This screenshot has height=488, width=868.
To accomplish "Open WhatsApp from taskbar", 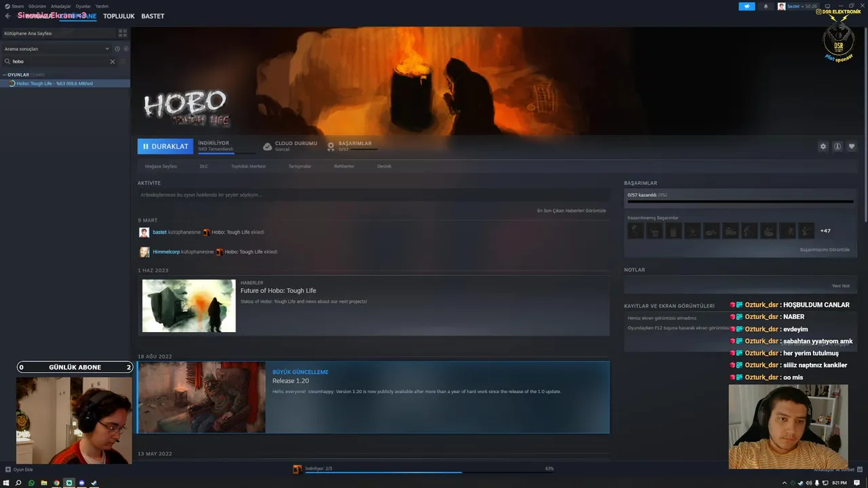I will coord(31,483).
